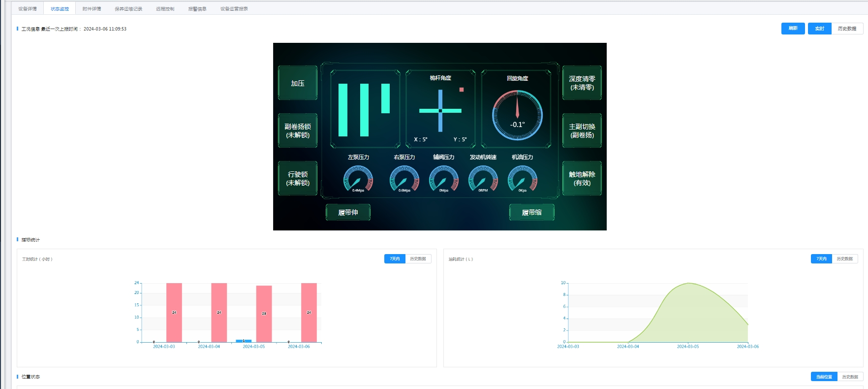Screen dimensions: 868x389
Task: Click the 右泵压力 gauge dial
Action: point(404,179)
